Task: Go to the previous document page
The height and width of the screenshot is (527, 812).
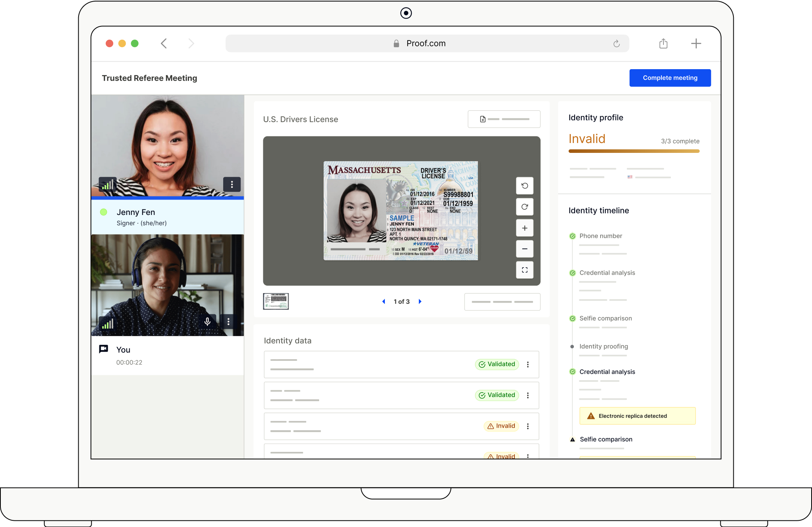Action: pyautogui.click(x=384, y=301)
